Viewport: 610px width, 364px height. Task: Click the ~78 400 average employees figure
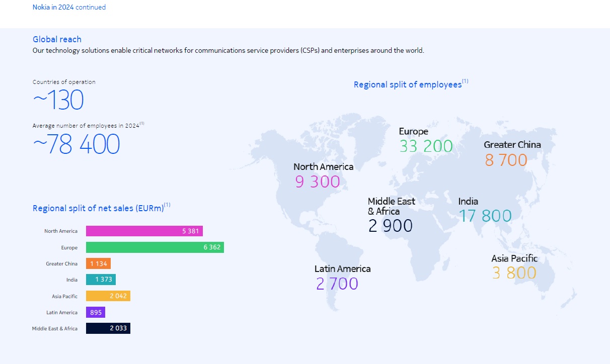[x=77, y=144]
